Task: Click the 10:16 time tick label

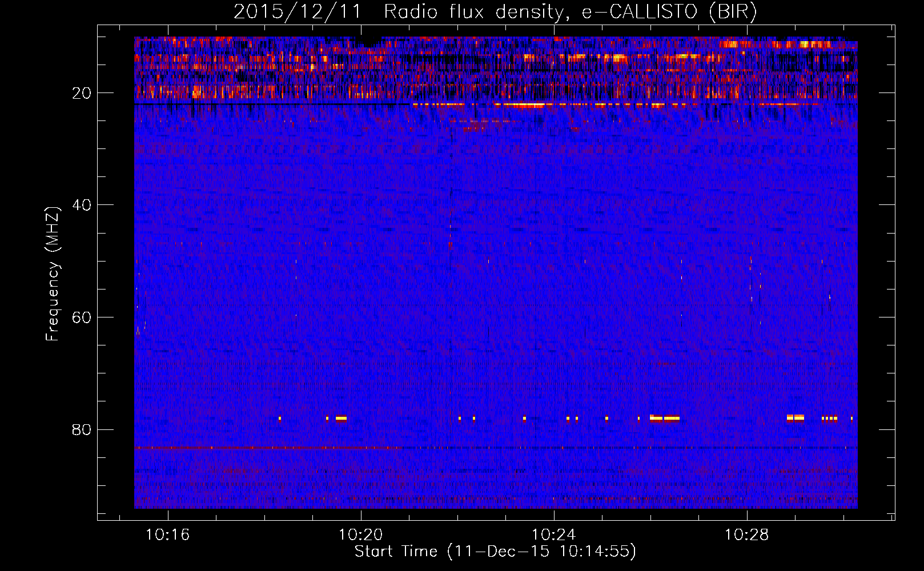Action: (167, 535)
